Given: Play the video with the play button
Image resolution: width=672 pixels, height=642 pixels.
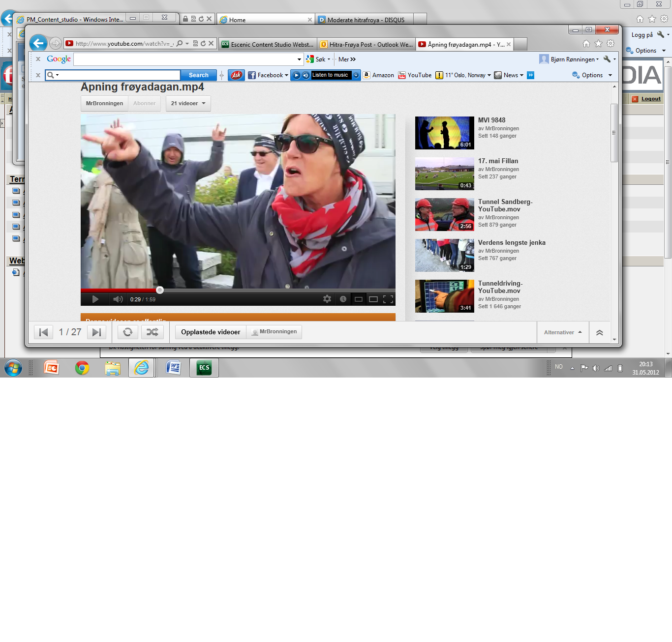Looking at the screenshot, I should [95, 299].
